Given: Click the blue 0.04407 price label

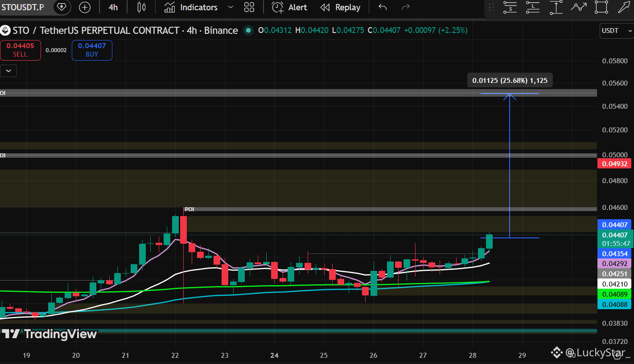Looking at the screenshot, I should point(615,225).
